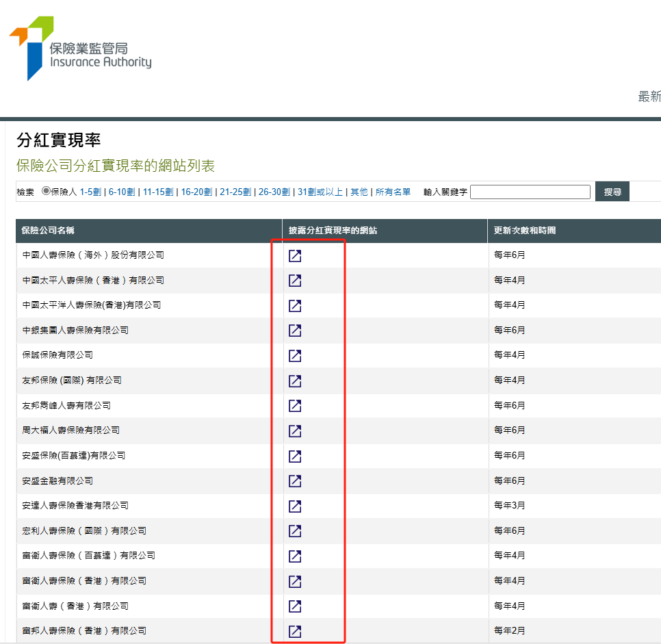Open 安盛金融有限公司 external link icon
Screen dimensions: 661x644
pyautogui.click(x=295, y=481)
